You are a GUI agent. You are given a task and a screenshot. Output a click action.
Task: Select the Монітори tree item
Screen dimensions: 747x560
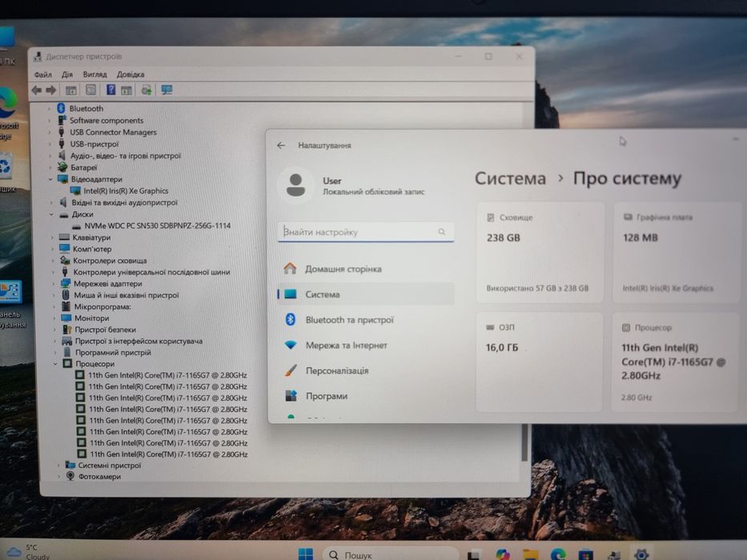tap(91, 318)
